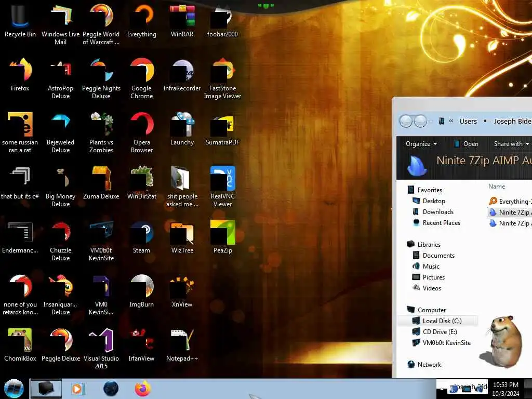Click the Open button in Explorer toolbar
This screenshot has width=532, height=399.
point(466,144)
